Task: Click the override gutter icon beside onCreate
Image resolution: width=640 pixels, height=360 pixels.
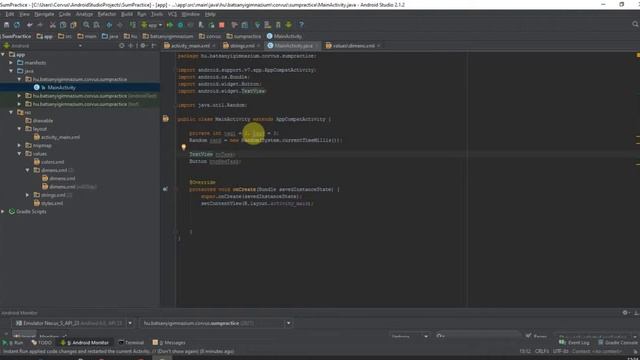Action: pyautogui.click(x=165, y=189)
